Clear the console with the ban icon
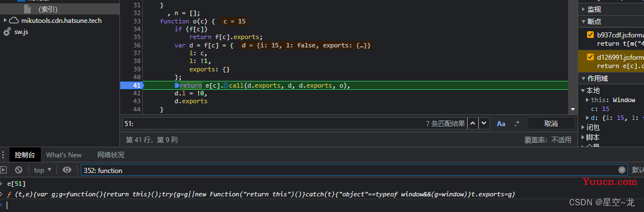 pos(19,170)
